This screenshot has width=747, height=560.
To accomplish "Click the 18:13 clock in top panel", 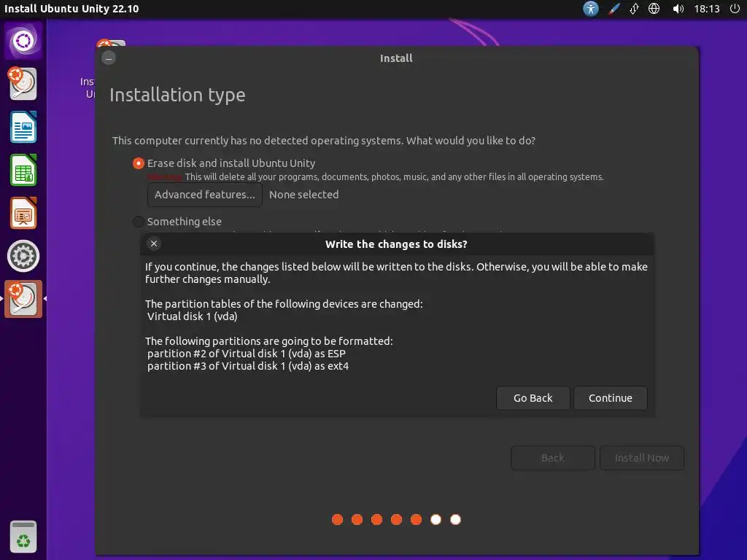I will [x=707, y=9].
